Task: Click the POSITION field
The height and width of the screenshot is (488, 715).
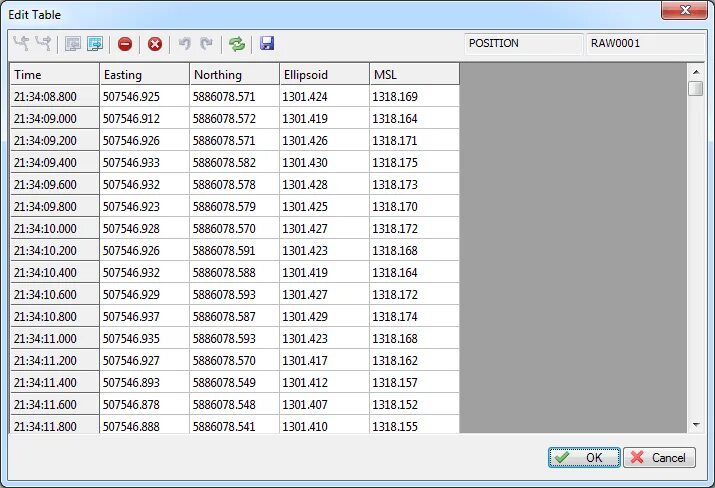Action: pos(523,44)
